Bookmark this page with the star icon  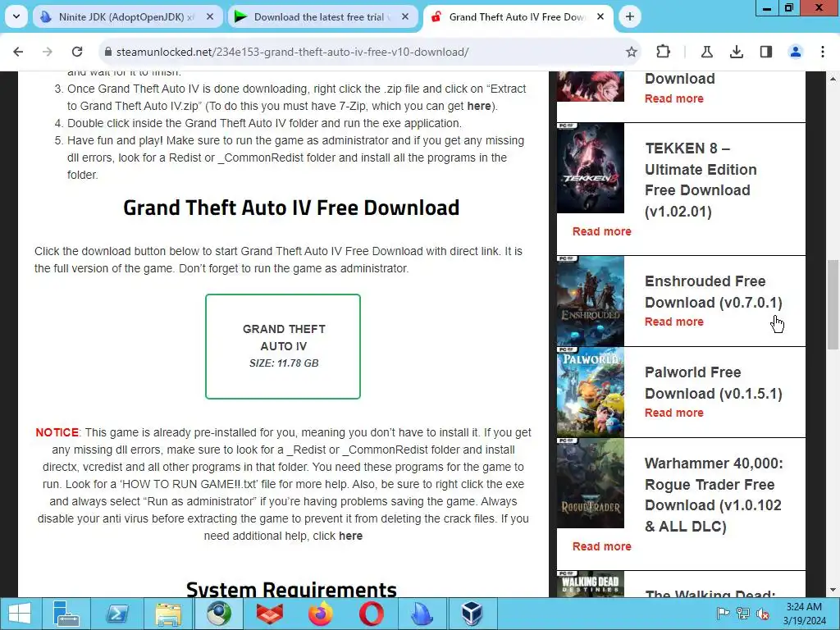pyautogui.click(x=632, y=52)
